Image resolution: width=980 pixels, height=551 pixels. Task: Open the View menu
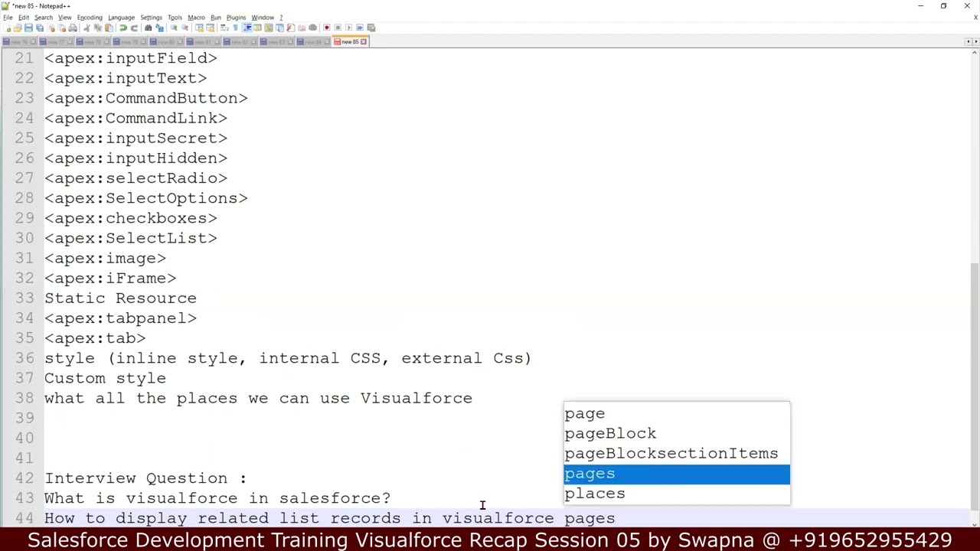click(x=65, y=17)
